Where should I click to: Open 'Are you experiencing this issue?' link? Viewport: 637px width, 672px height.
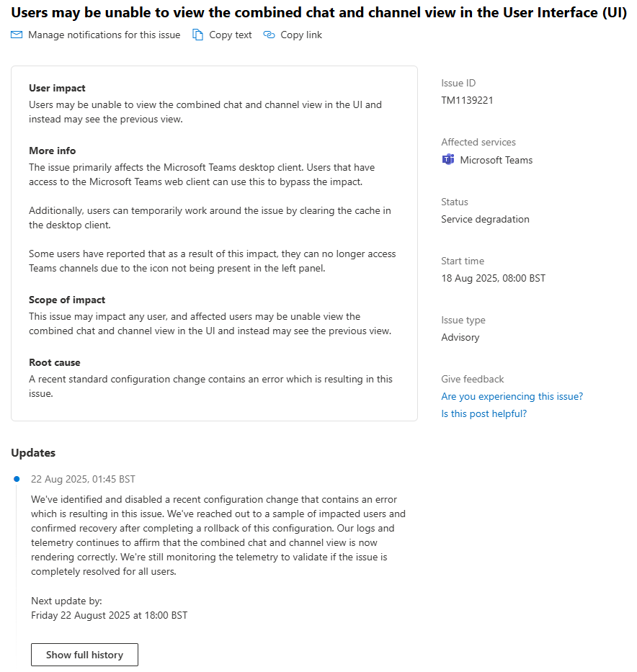(512, 396)
